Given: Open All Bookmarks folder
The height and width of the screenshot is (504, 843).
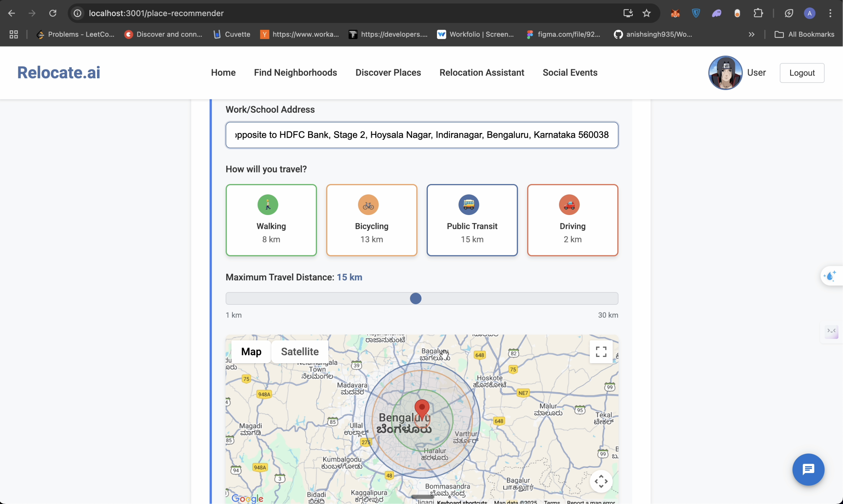Looking at the screenshot, I should tap(804, 34).
